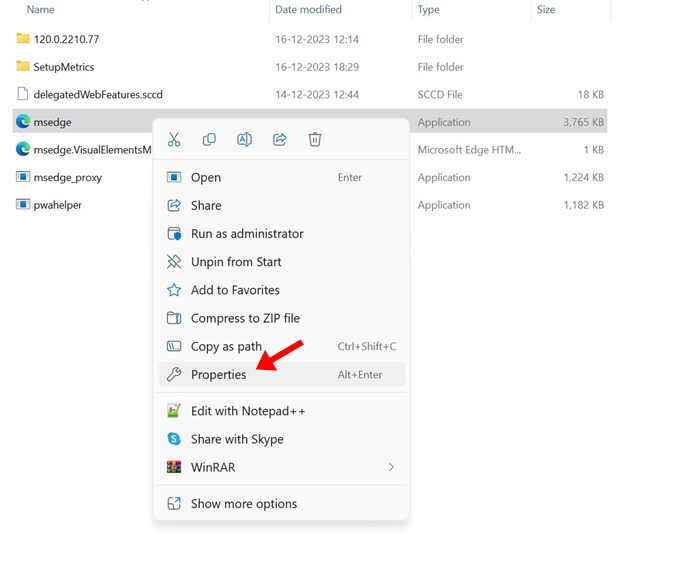The image size is (700, 583).
Task: Click the pwahelper file icon
Action: 23,204
